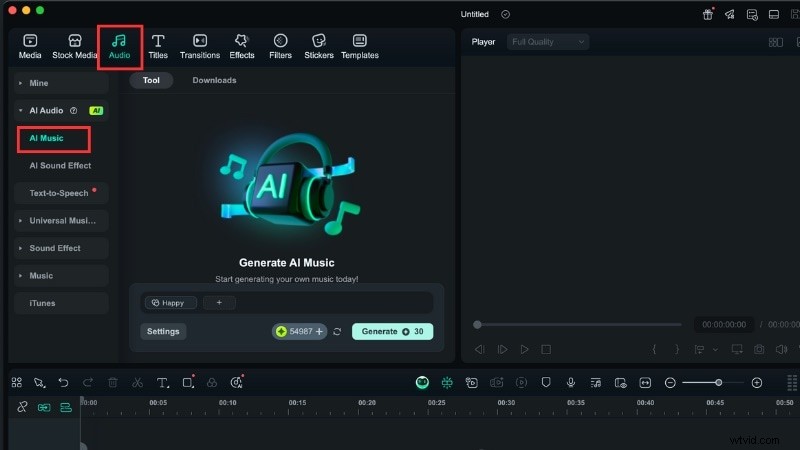
Task: Open the Stock Media tab
Action: 74,46
